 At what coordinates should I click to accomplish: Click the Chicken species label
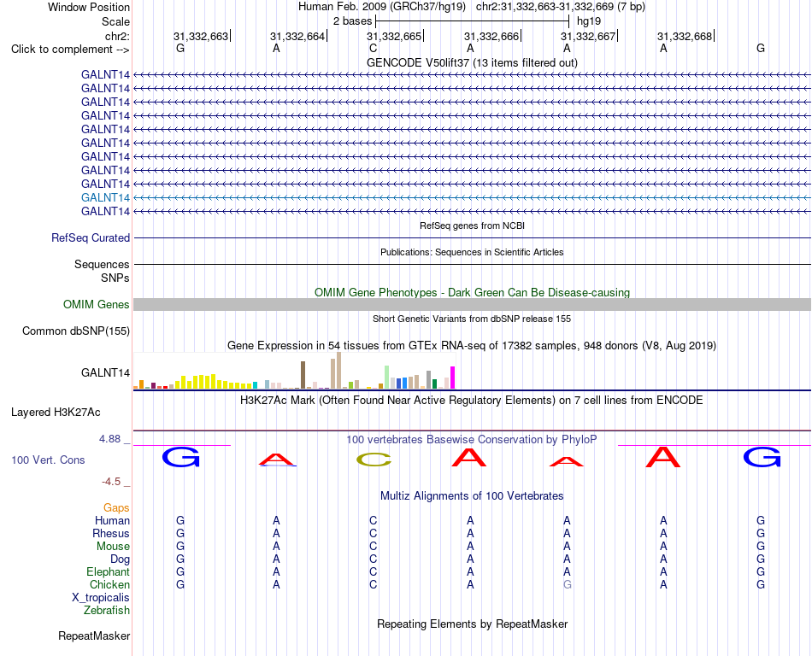pyautogui.click(x=109, y=584)
